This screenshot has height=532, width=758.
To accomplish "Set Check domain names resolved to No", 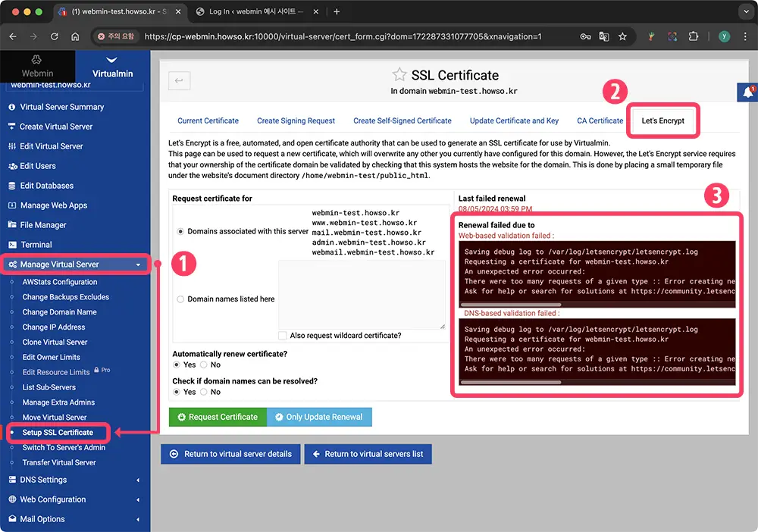I will tap(203, 392).
